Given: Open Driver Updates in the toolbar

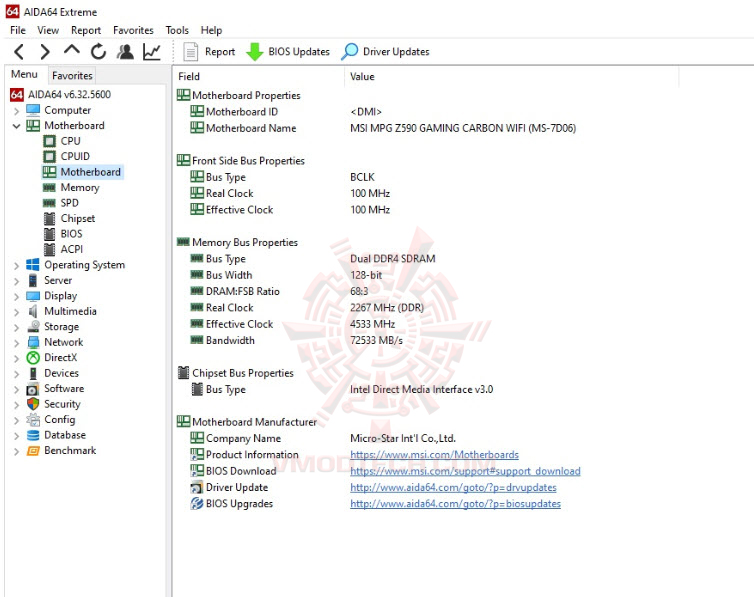Looking at the screenshot, I should pyautogui.click(x=385, y=51).
